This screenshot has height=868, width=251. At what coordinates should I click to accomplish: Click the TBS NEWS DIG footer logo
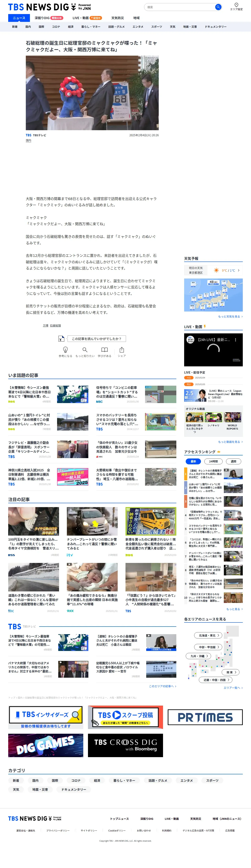(x=35, y=818)
